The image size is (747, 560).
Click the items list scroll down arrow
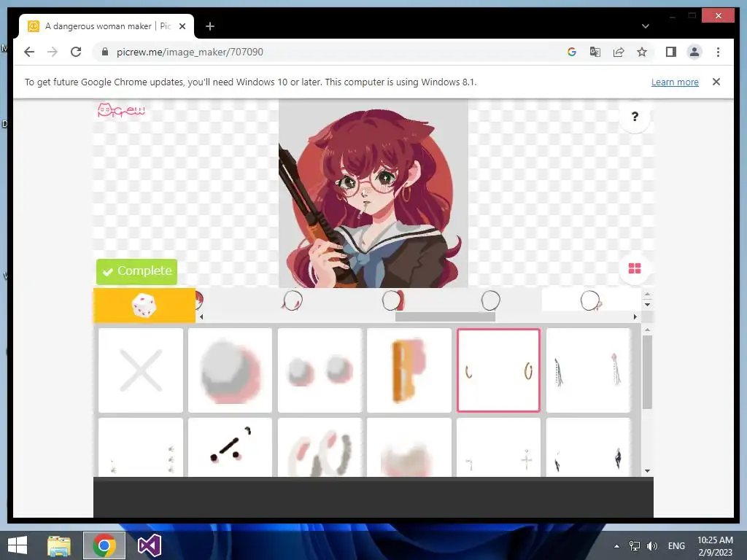pos(647,471)
